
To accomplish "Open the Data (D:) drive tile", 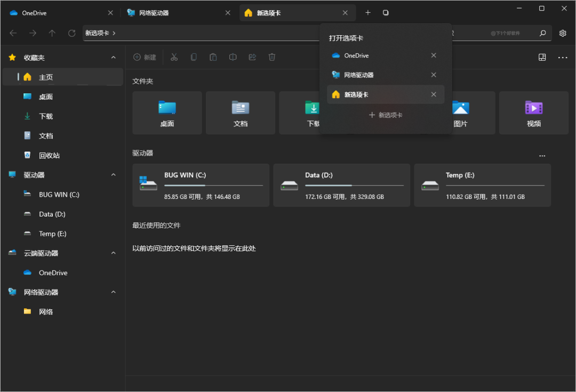I will (341, 185).
